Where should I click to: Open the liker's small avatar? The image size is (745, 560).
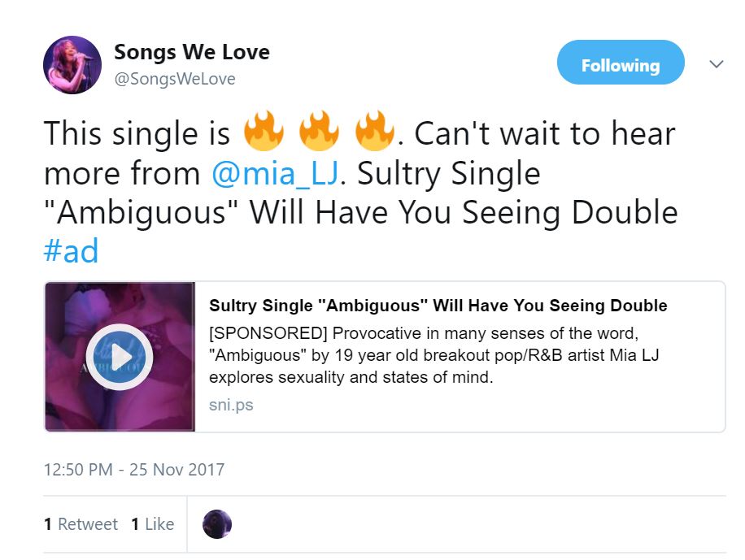pyautogui.click(x=217, y=524)
